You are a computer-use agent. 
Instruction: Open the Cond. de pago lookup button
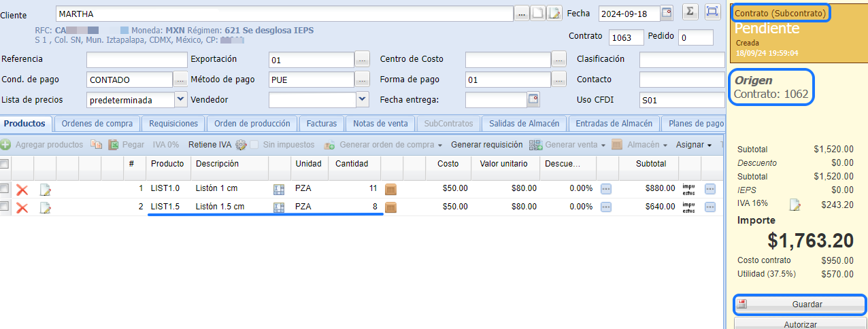click(180, 80)
